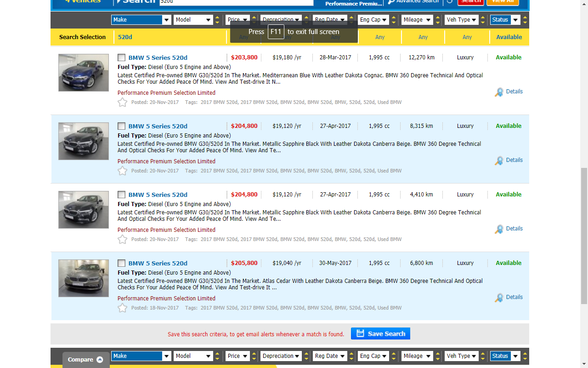Click the floppy disk icon on Save Search
This screenshot has height=368, width=588.
[x=360, y=333]
